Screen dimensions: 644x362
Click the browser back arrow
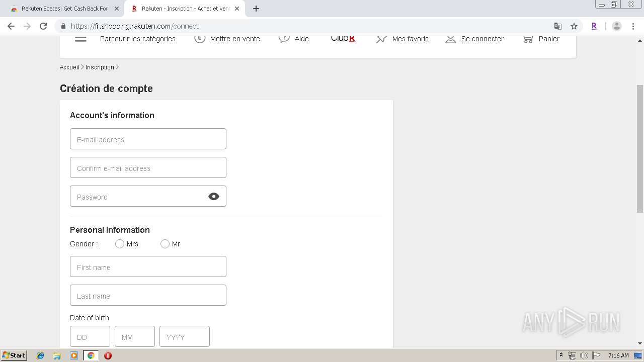pyautogui.click(x=11, y=26)
